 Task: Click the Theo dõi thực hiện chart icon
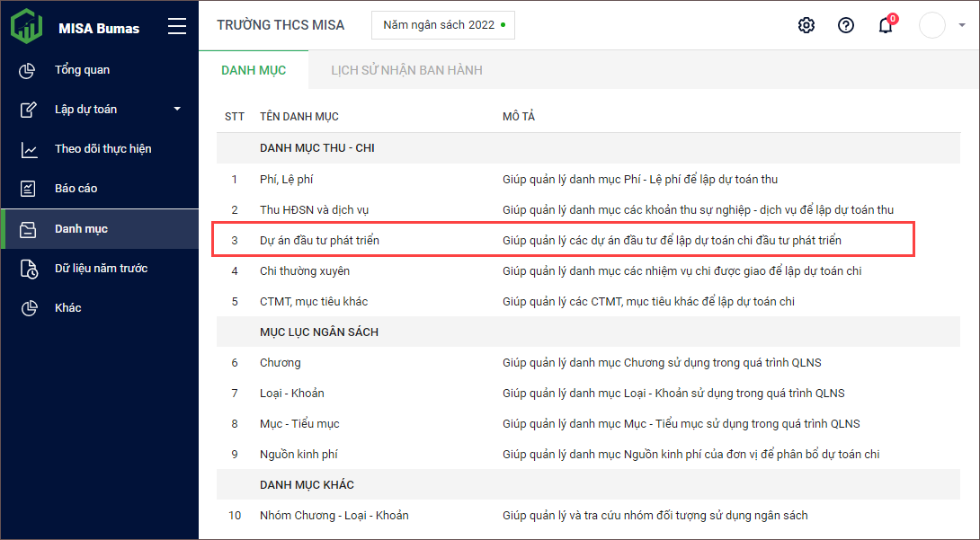click(28, 149)
